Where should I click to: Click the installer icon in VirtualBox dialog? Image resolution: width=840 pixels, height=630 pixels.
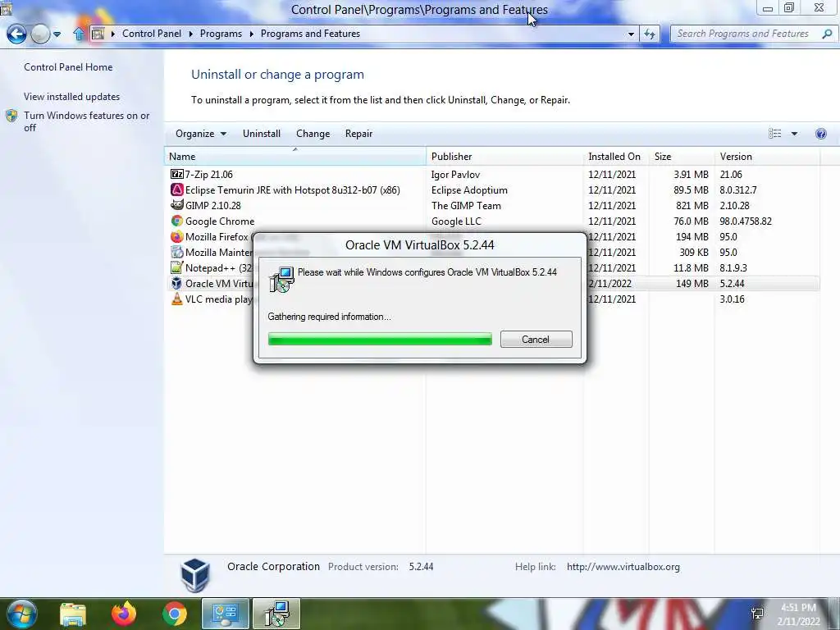point(282,279)
